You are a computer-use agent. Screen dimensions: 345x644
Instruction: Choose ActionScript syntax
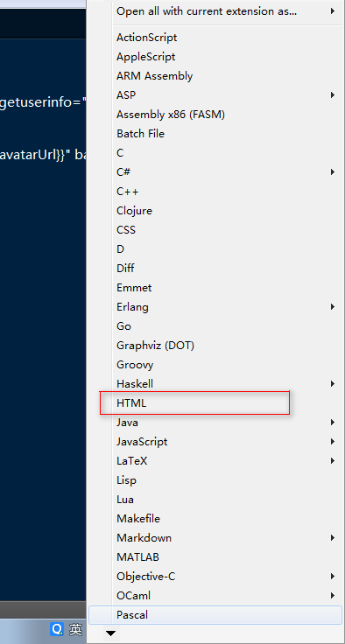click(215, 38)
